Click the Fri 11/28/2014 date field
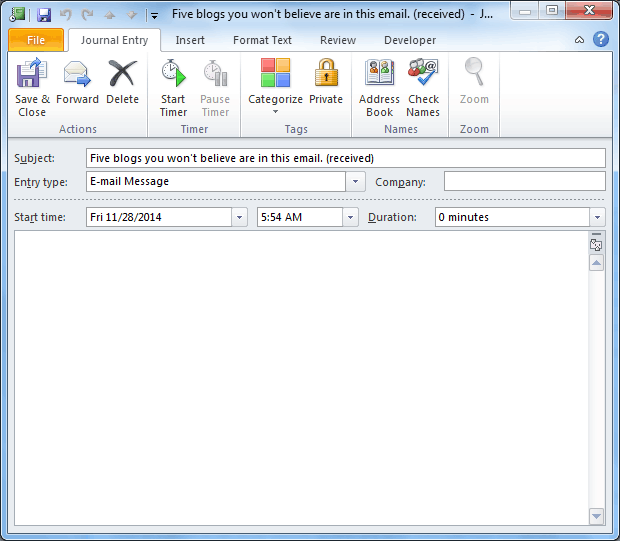620x541 pixels. [x=159, y=217]
